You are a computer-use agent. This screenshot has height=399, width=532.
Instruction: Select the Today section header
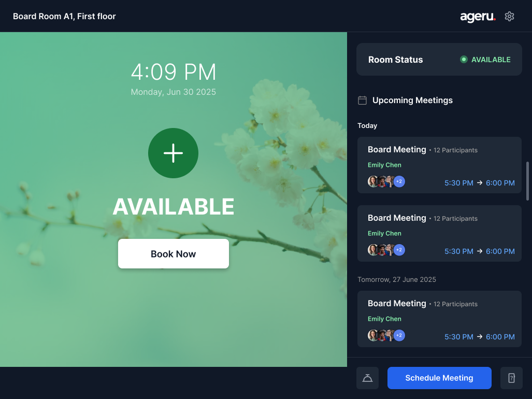click(x=367, y=125)
